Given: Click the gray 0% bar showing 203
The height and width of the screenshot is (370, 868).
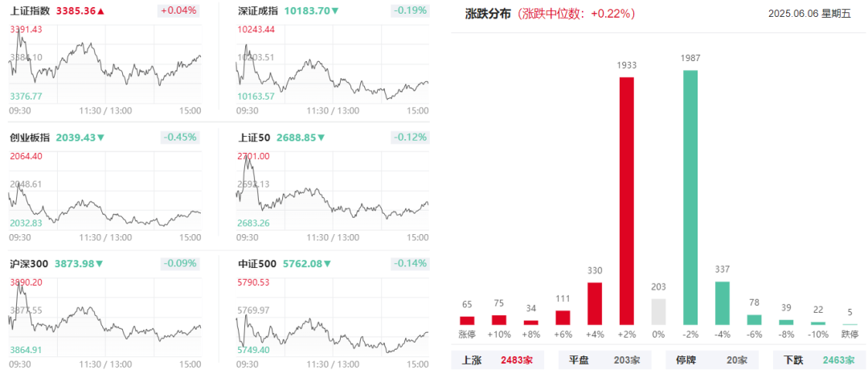Looking at the screenshot, I should [659, 312].
